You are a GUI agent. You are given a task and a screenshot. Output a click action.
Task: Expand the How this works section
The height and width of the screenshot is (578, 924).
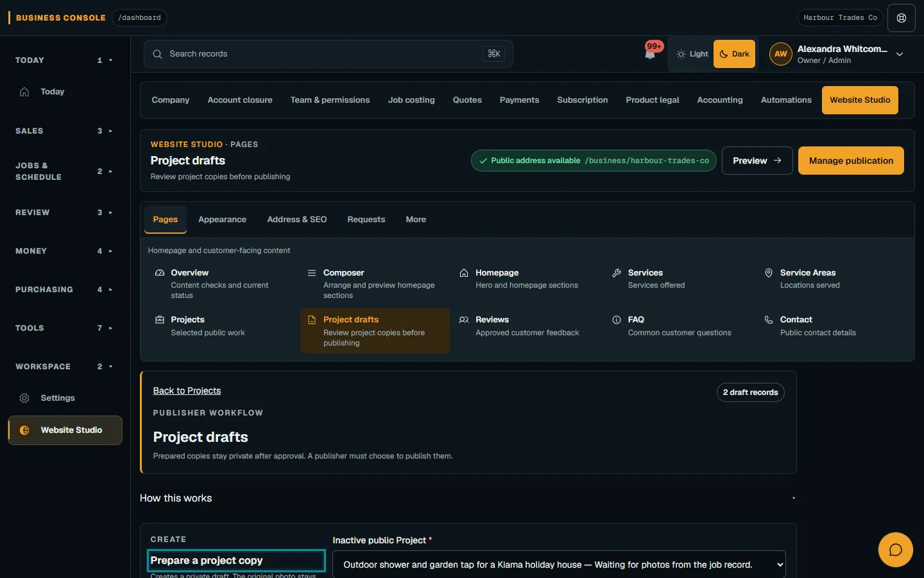(x=468, y=498)
